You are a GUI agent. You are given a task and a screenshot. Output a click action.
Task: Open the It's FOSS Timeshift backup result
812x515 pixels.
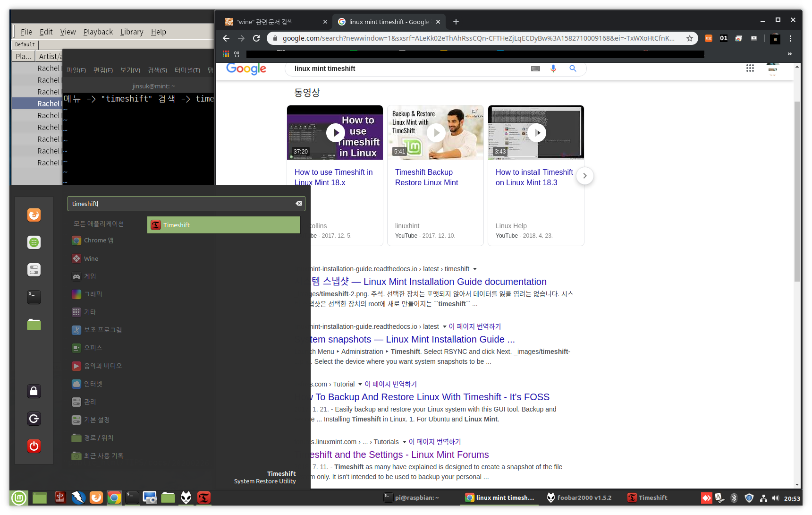(x=429, y=397)
